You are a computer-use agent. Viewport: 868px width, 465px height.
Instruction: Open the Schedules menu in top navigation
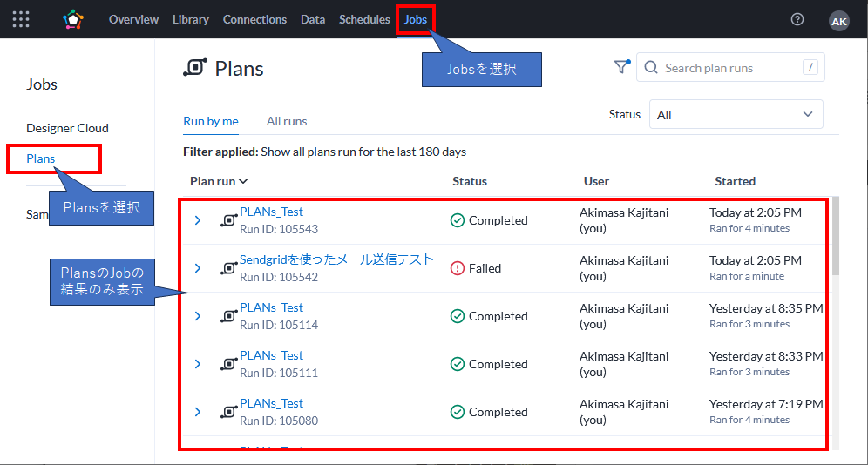pyautogui.click(x=364, y=19)
